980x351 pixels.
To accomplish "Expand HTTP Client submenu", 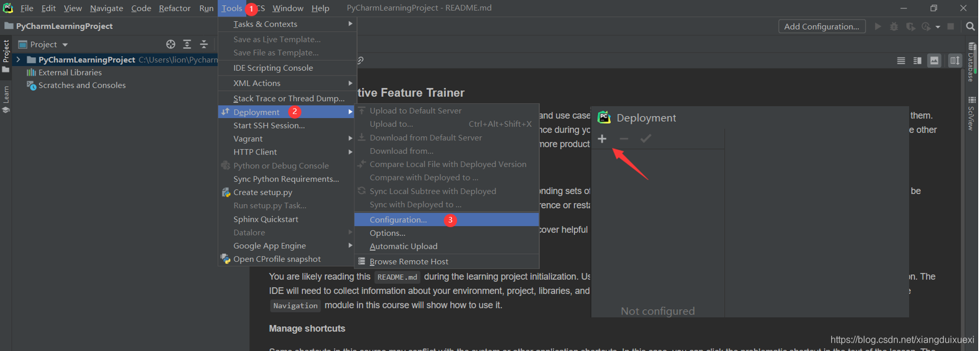I will (288, 152).
